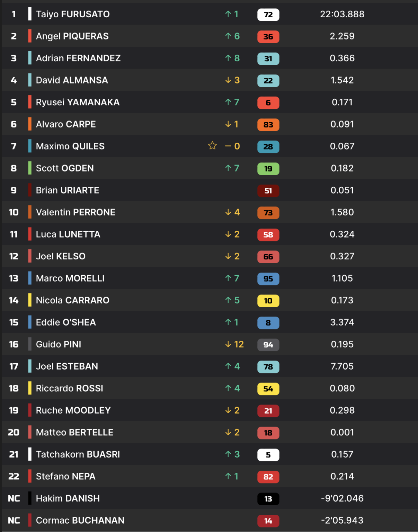Click Hakim DANISH gap -9'02.046

342,498
